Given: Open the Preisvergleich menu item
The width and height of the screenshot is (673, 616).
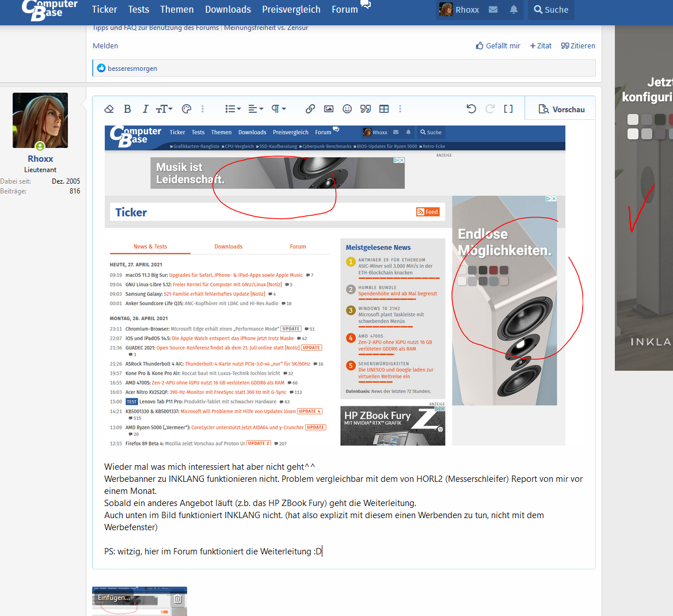Looking at the screenshot, I should (x=291, y=9).
